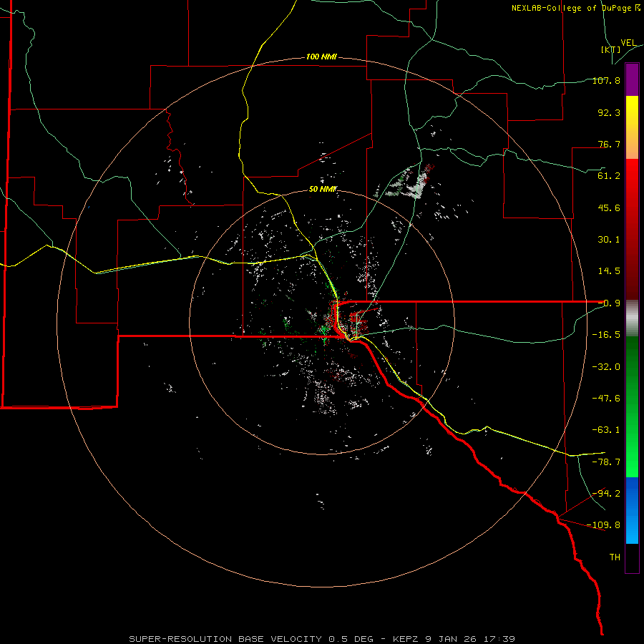Click the -94.2 velocity scale value
Screen dimensions: 644x644
click(x=606, y=494)
